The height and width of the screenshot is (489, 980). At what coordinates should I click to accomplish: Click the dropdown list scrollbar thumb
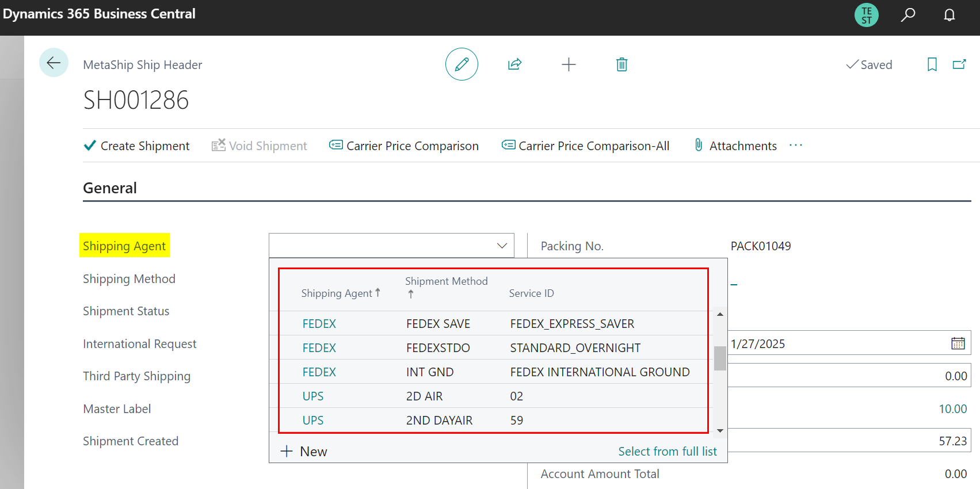pos(720,358)
